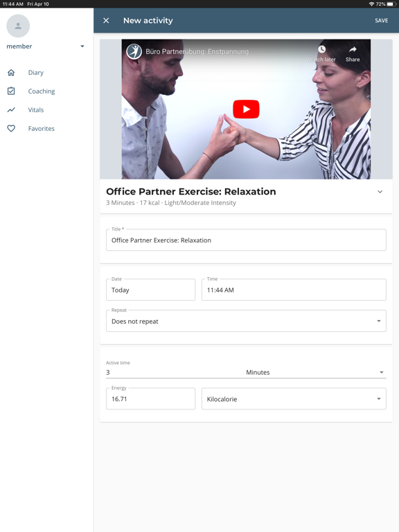Play the YouTube video
399x532 pixels.
point(246,109)
